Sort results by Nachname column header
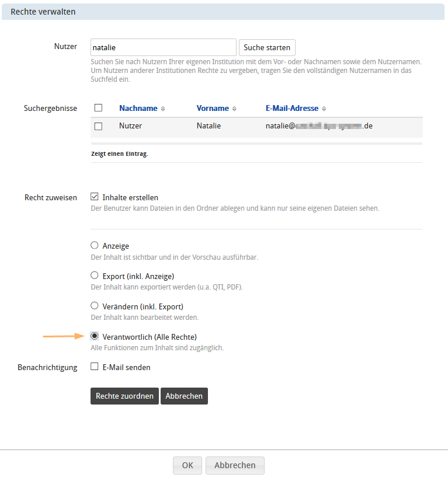The height and width of the screenshot is (481, 448). pos(138,109)
